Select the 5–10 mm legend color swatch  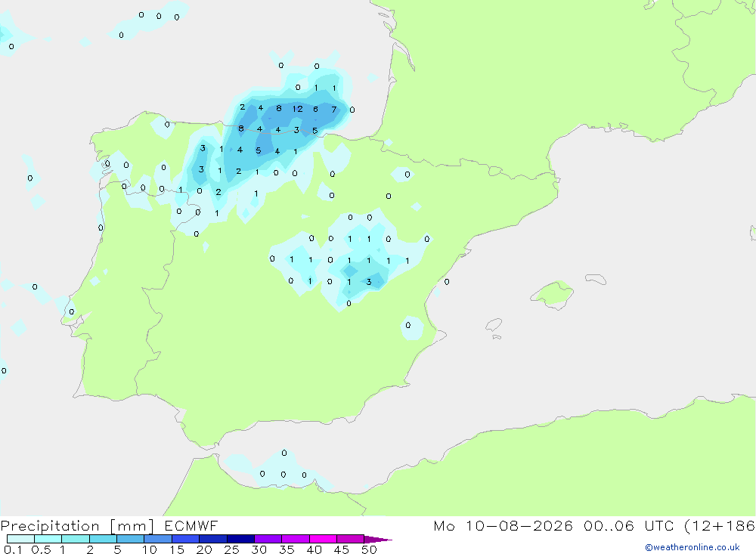pos(130,539)
